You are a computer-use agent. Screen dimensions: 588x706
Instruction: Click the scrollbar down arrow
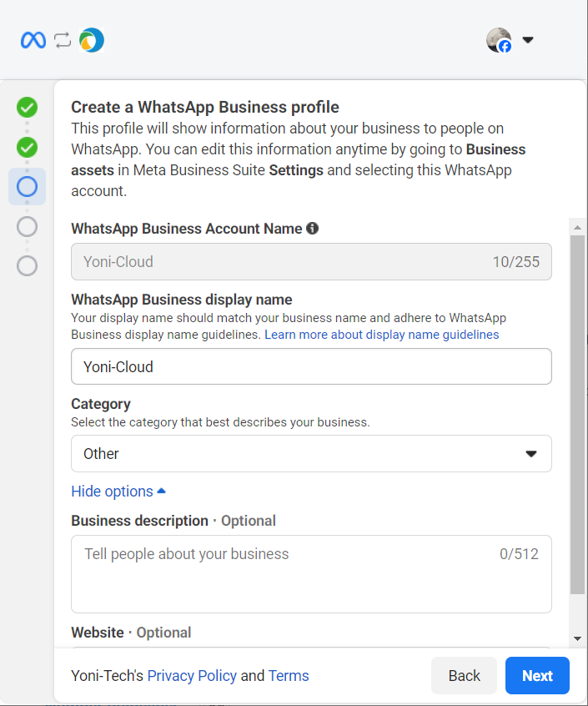click(x=578, y=638)
